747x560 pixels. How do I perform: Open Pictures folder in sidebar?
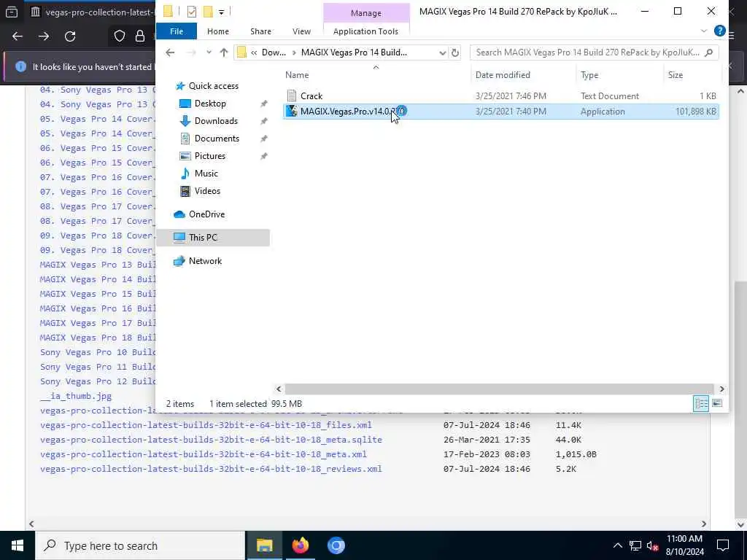click(209, 156)
